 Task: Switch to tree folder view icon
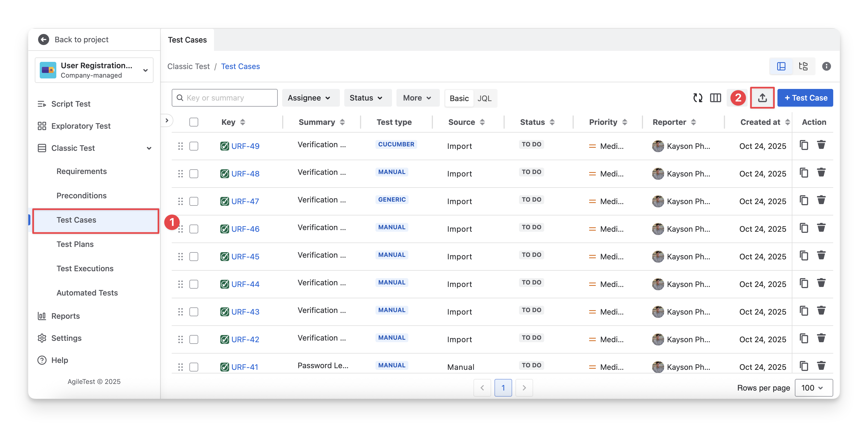803,66
